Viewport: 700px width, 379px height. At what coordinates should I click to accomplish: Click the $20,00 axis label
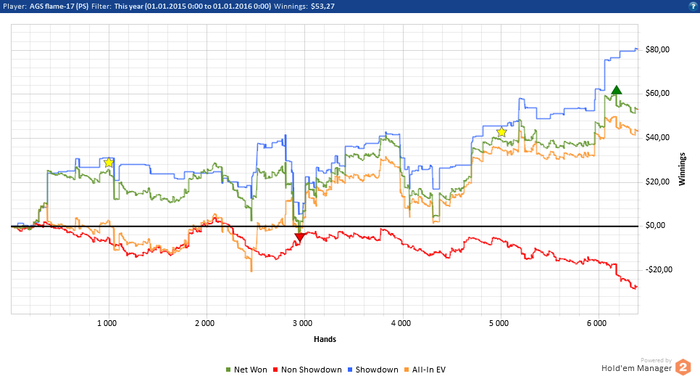[658, 182]
